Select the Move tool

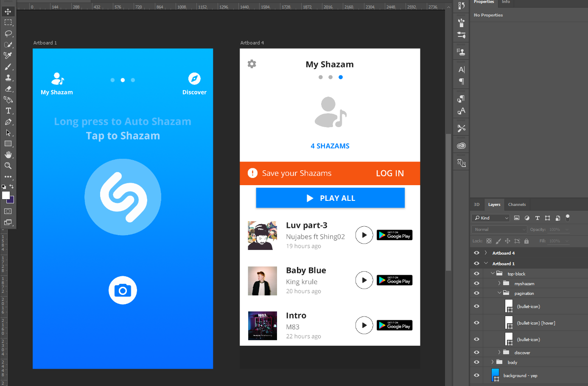tap(8, 11)
